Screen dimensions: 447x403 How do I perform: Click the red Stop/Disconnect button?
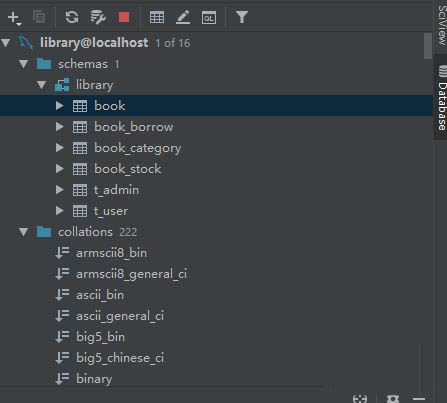(x=124, y=17)
